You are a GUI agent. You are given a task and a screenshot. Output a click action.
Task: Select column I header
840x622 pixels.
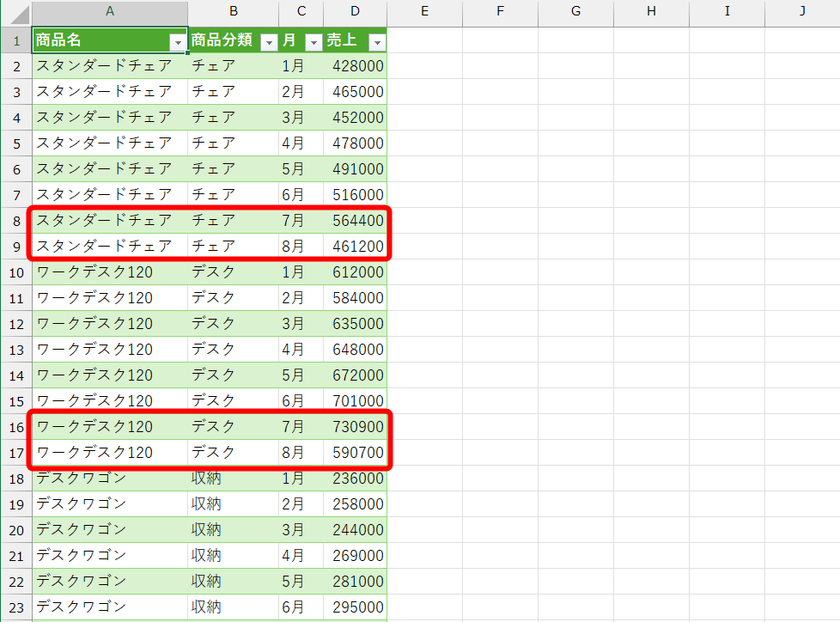(727, 12)
